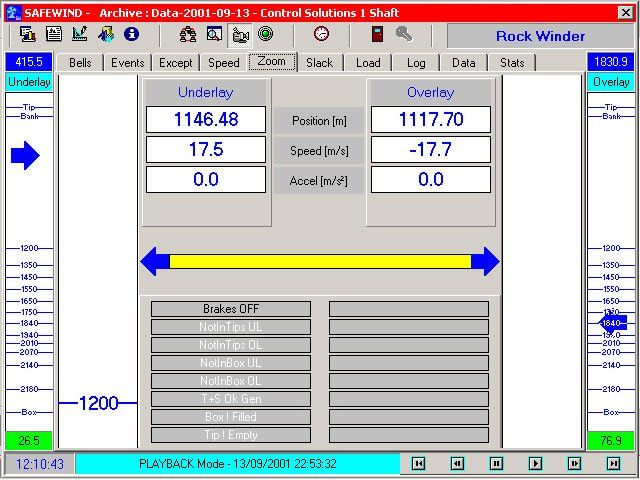Click the 1830.9 Overlay depth readout

tap(611, 62)
